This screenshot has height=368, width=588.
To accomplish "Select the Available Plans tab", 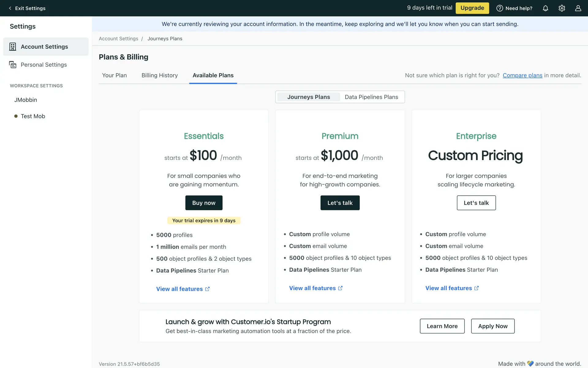I will (x=213, y=75).
